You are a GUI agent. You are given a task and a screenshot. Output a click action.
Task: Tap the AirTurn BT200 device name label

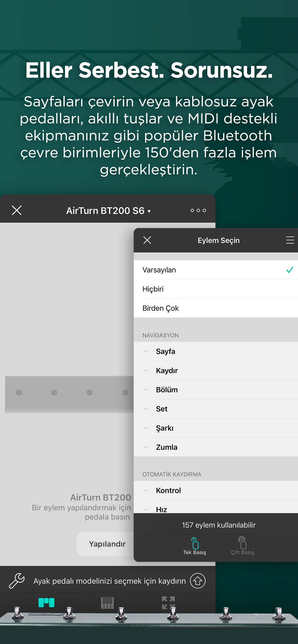click(x=101, y=497)
